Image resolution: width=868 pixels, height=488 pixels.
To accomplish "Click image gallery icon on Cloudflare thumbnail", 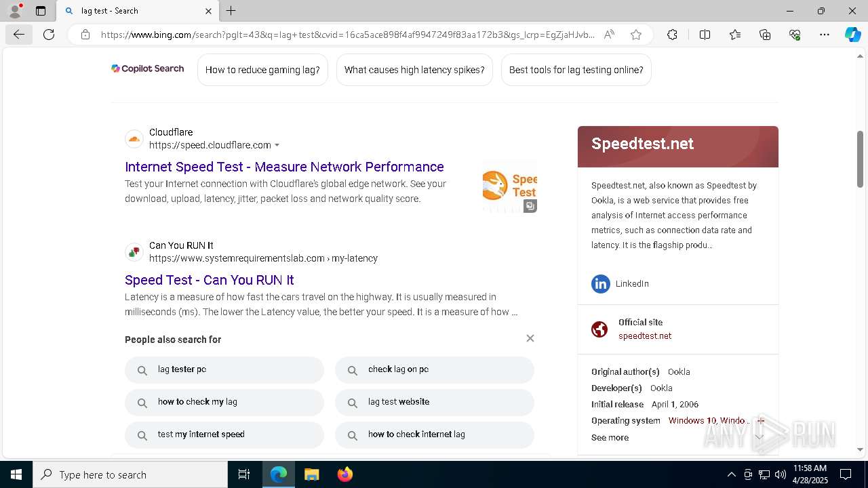I will pyautogui.click(x=530, y=206).
